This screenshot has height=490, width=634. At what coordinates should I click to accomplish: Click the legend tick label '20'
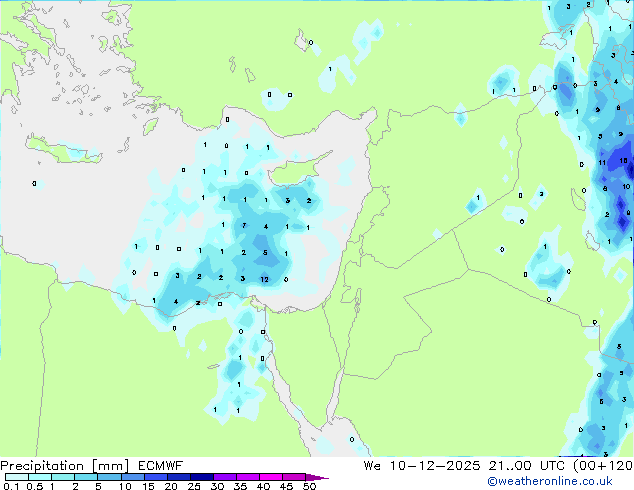[x=171, y=486]
